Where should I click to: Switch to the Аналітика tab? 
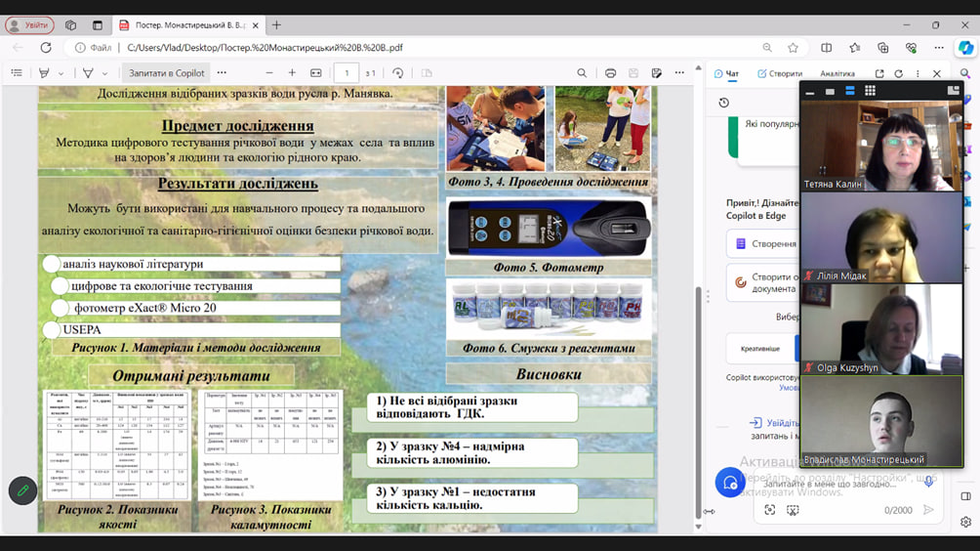837,73
